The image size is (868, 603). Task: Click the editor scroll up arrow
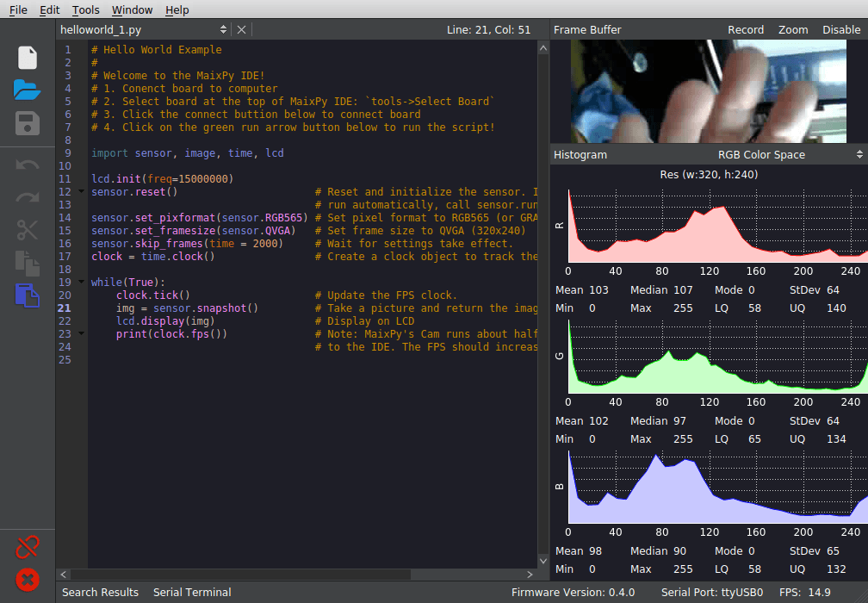(x=543, y=48)
